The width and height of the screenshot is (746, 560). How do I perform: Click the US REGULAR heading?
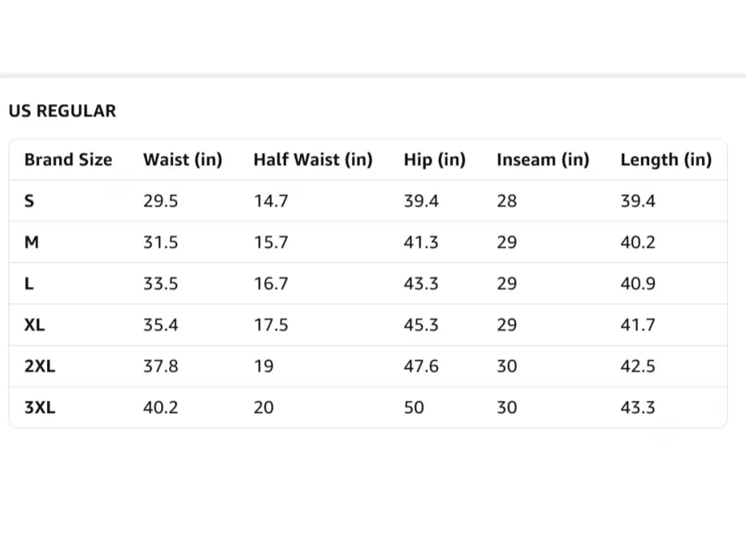pyautogui.click(x=63, y=111)
